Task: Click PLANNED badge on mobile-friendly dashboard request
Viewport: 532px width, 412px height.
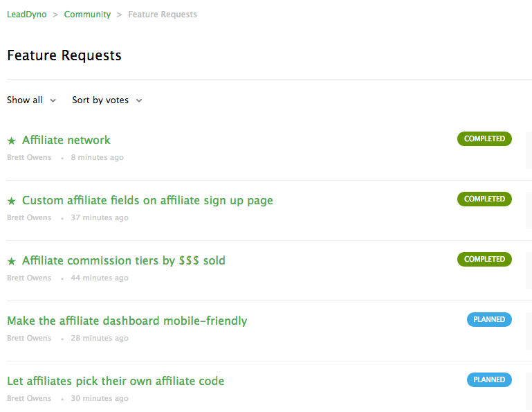Action: coord(489,319)
